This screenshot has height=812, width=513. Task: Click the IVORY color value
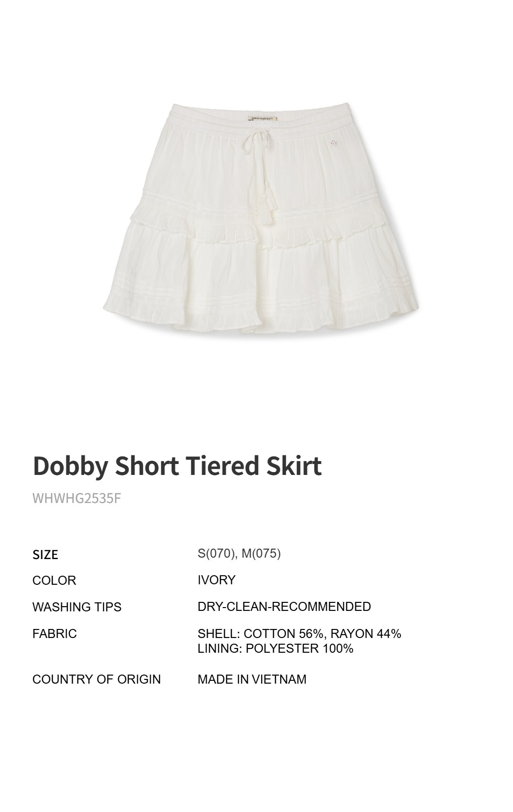[217, 580]
